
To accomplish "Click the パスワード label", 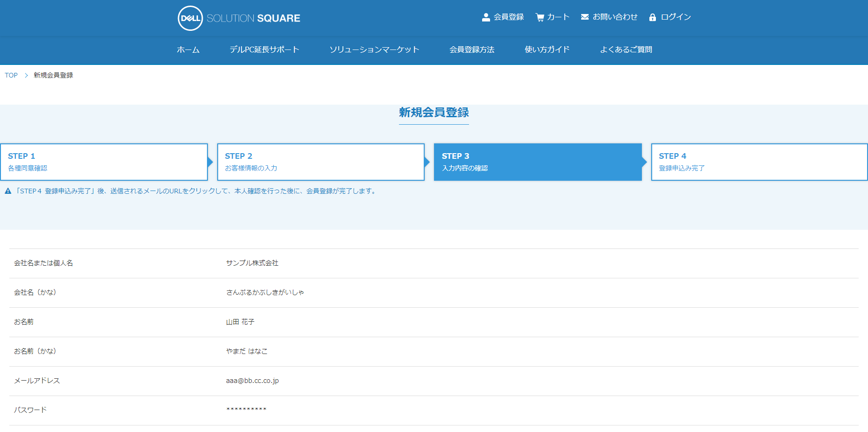I will pos(30,410).
